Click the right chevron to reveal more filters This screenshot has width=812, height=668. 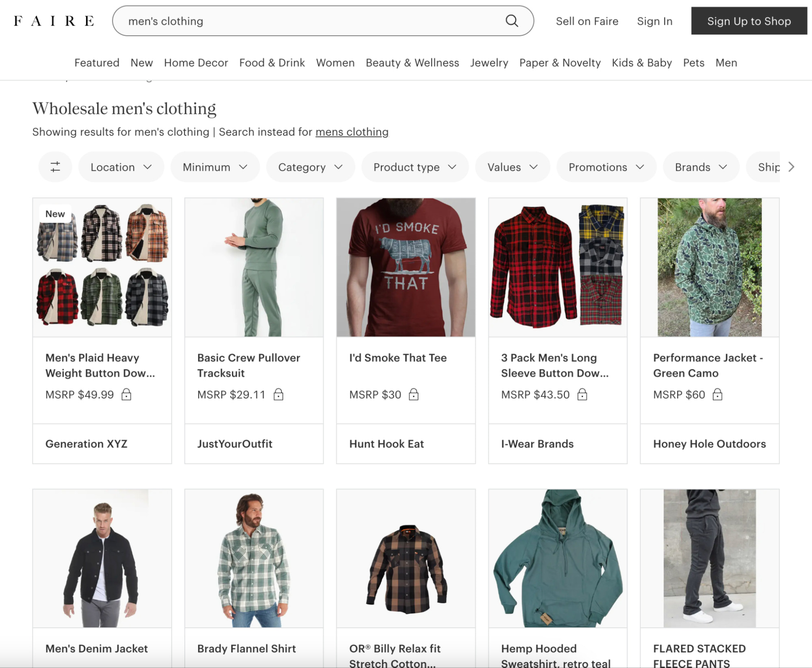(x=790, y=167)
